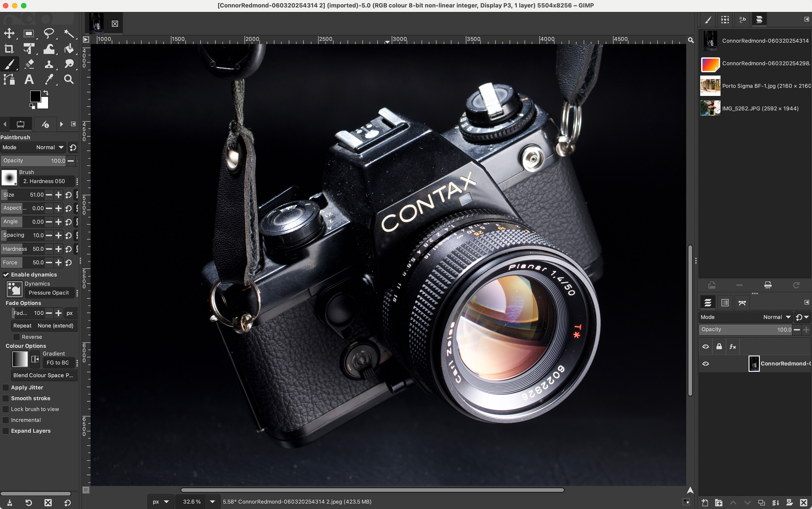This screenshot has width=812, height=509.
Task: Select the Eraser tool
Action: 29,64
